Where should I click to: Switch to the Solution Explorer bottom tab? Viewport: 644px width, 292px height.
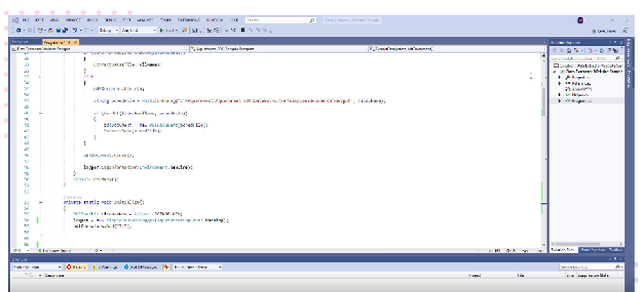pos(563,250)
